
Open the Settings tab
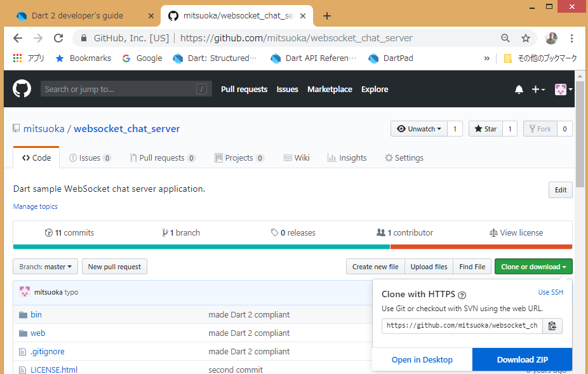coord(404,158)
